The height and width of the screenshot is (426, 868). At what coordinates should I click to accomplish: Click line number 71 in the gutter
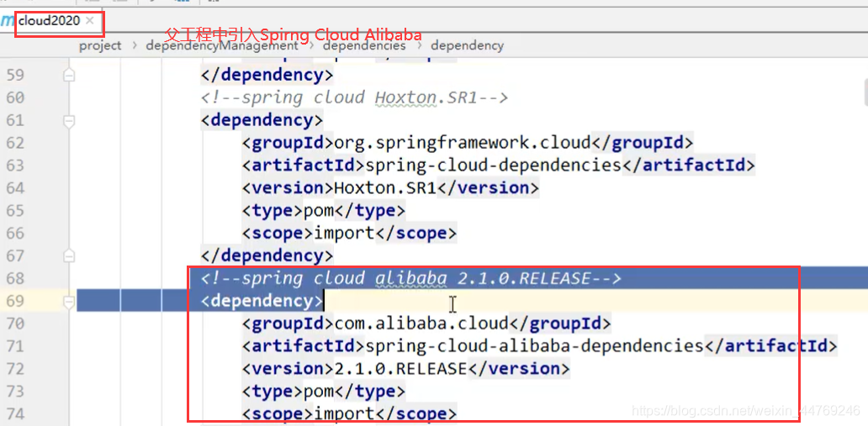14,346
